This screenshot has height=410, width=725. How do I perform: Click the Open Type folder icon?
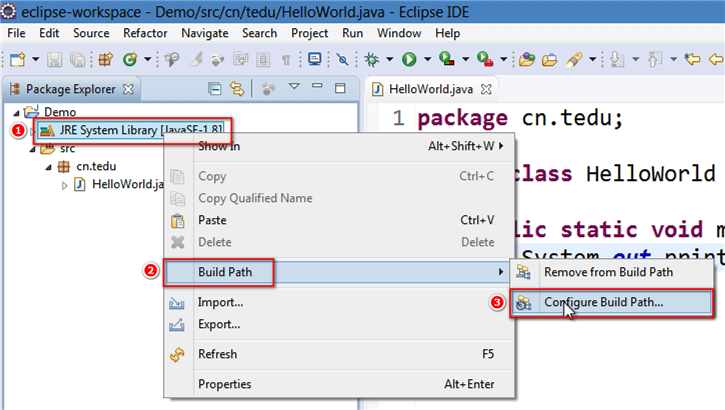(x=527, y=59)
